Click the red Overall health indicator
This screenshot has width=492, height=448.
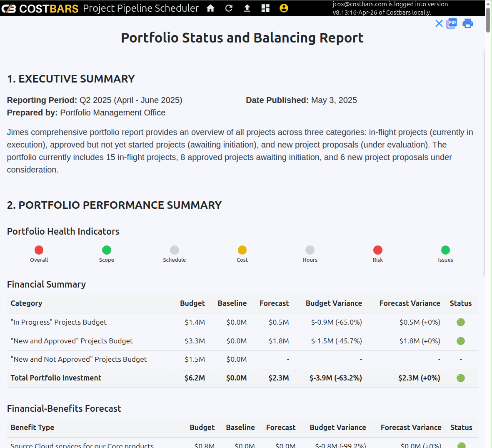pyautogui.click(x=39, y=250)
